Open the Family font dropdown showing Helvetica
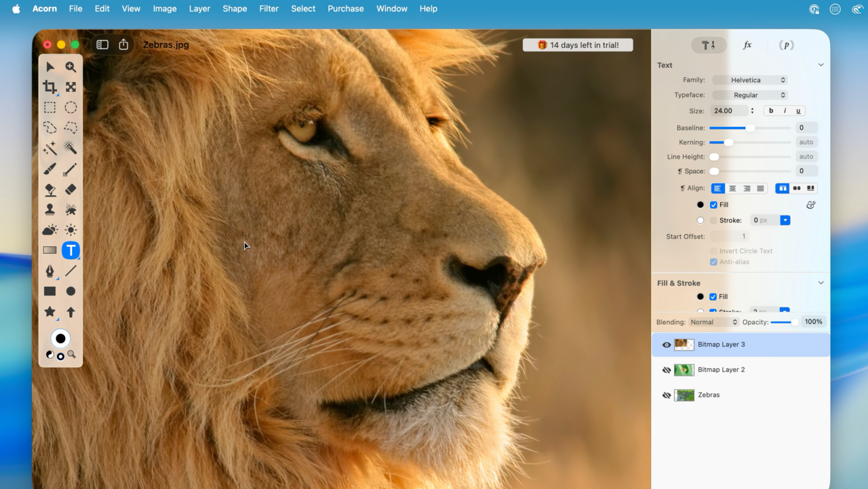 [x=749, y=79]
